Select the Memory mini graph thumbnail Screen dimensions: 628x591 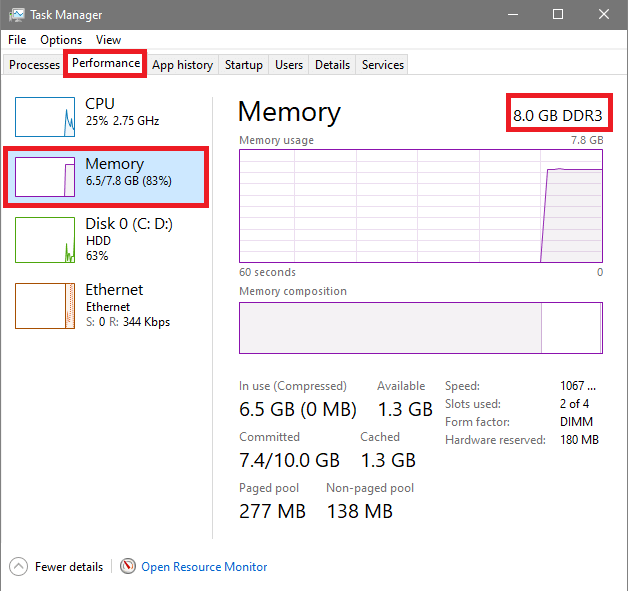(x=45, y=176)
